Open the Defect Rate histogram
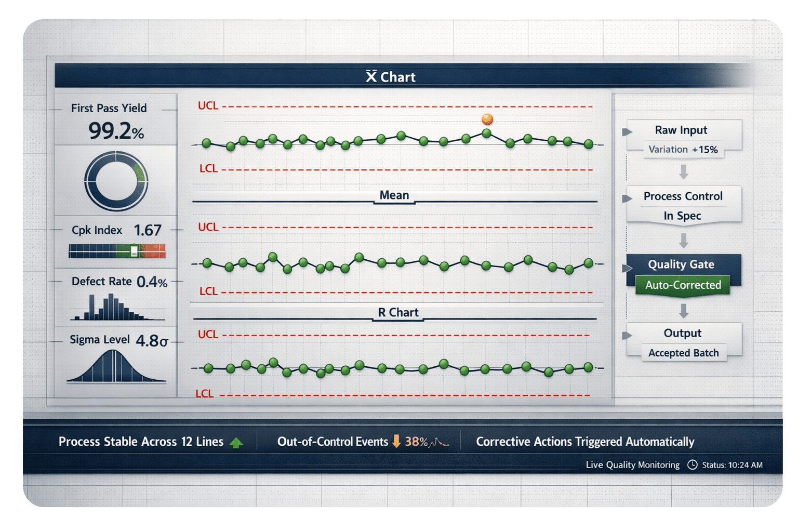Image resolution: width=798 pixels, height=532 pixels. click(x=117, y=307)
